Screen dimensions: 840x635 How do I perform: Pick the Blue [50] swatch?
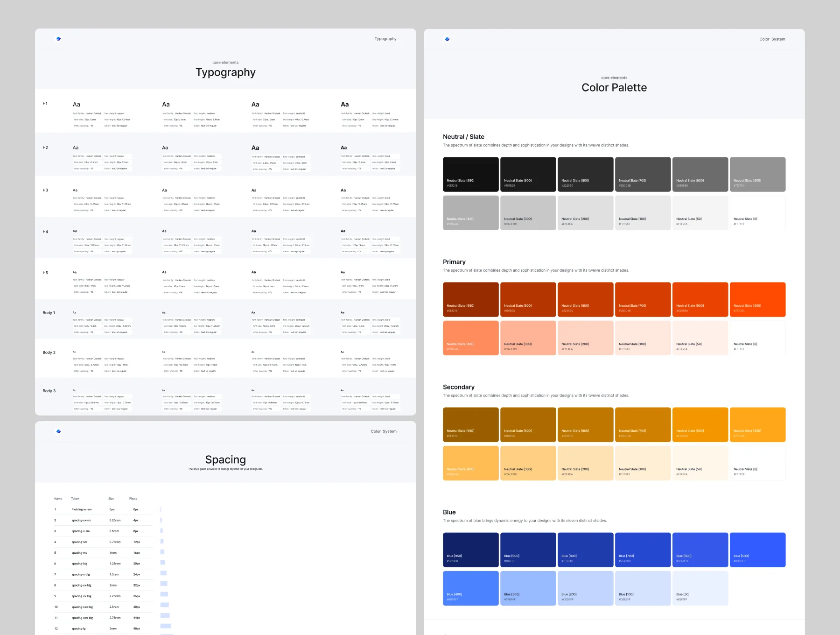(700, 588)
